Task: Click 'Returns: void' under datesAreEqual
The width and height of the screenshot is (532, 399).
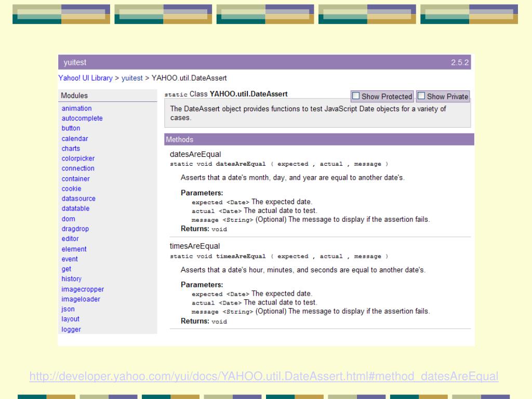Action: tap(204, 229)
